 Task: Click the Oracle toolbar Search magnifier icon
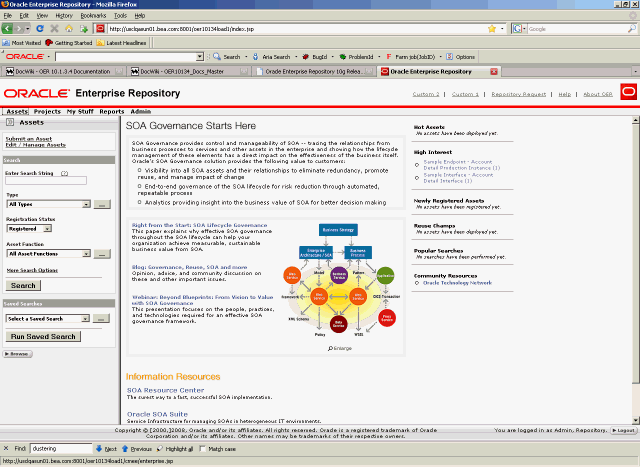coord(217,57)
